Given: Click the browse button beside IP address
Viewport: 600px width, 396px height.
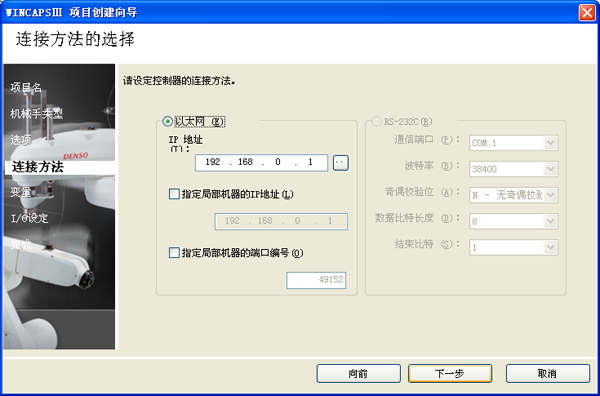Looking at the screenshot, I should click(341, 163).
